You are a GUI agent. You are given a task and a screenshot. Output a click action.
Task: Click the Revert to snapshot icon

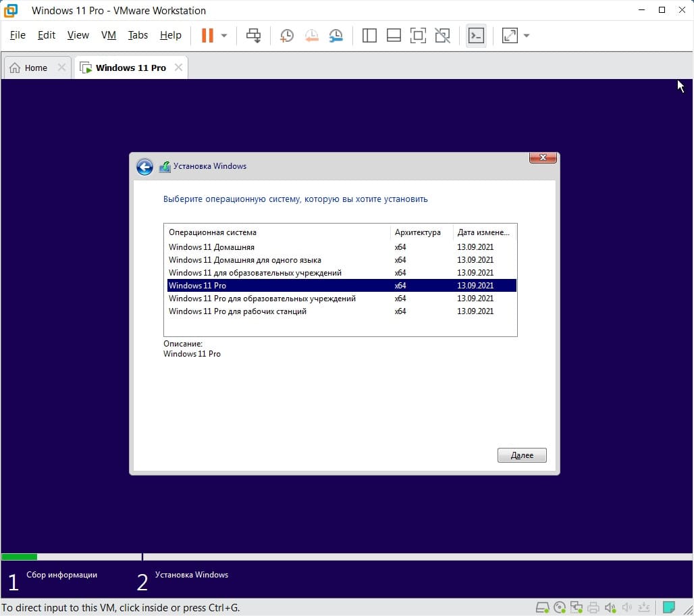click(x=312, y=35)
